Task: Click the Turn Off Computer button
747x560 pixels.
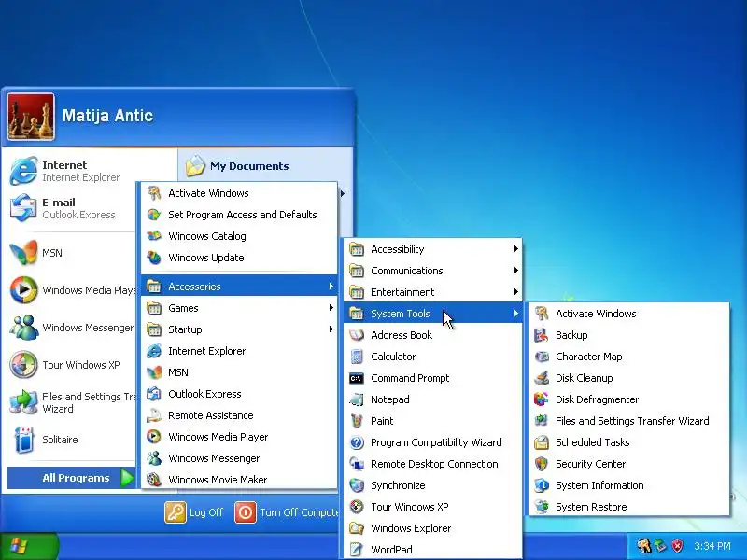Action: 288,512
